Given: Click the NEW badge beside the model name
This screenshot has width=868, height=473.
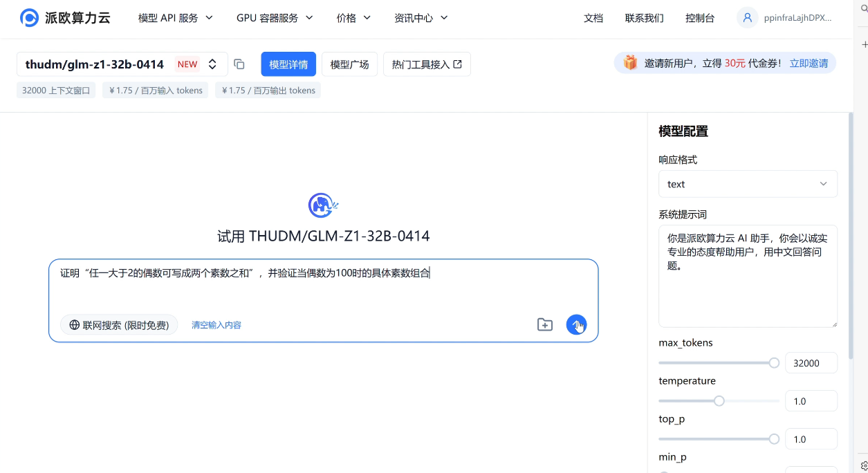Looking at the screenshot, I should [187, 64].
